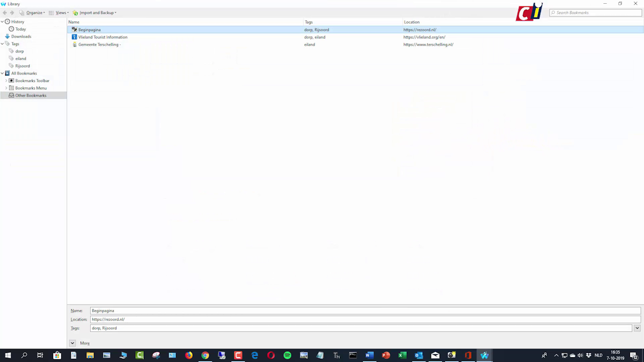This screenshot has width=644, height=362.
Task: Open the Organize menu
Action: (32, 12)
